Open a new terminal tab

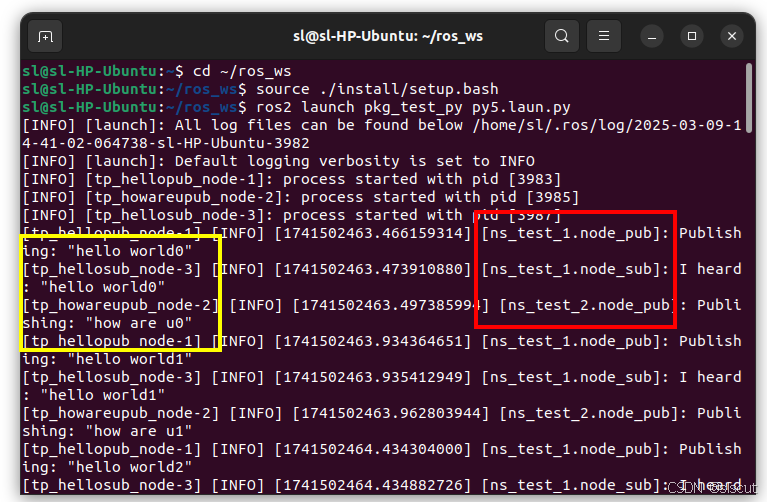[x=45, y=36]
